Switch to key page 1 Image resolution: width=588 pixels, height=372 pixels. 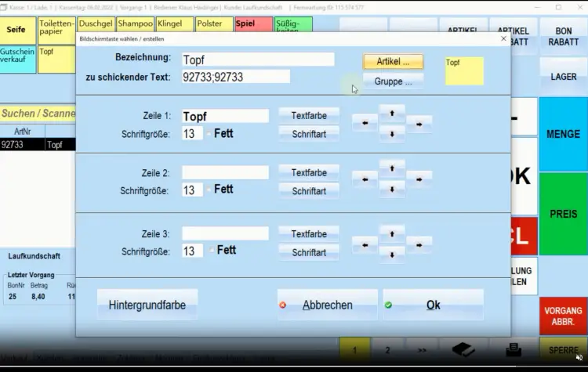(x=354, y=350)
